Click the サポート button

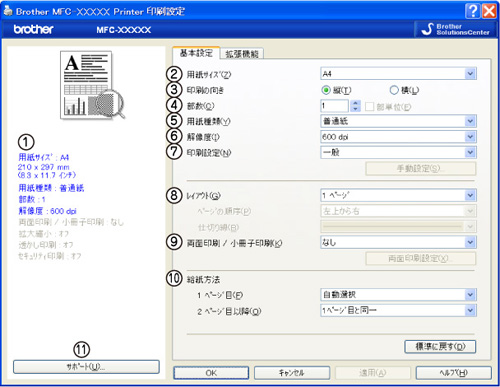pos(86,367)
